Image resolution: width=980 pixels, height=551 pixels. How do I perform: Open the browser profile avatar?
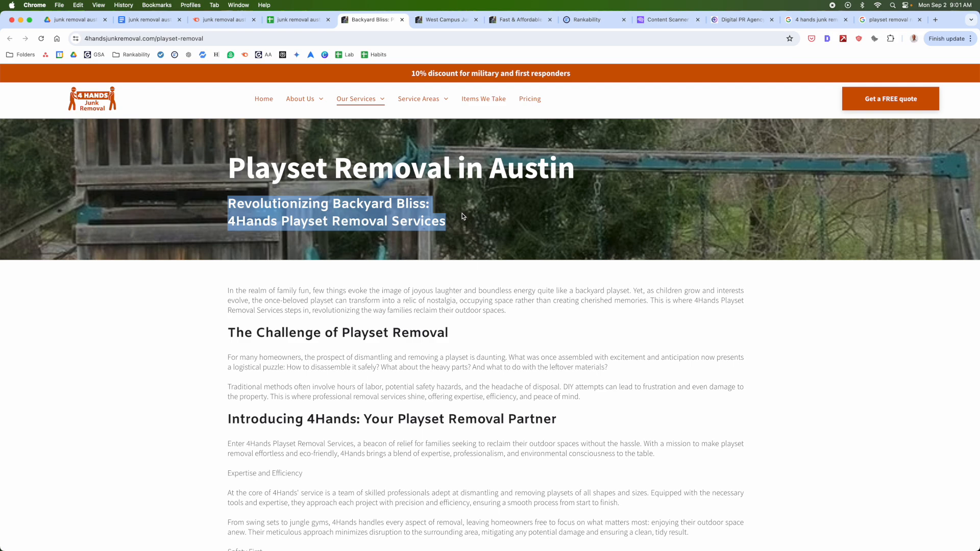coord(914,38)
